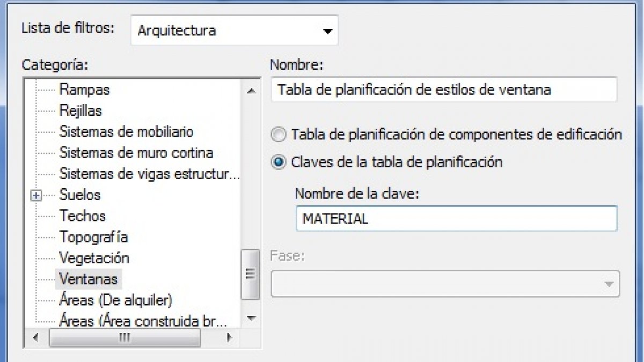Select Áreas (De alquiler) category

pyautogui.click(x=115, y=299)
